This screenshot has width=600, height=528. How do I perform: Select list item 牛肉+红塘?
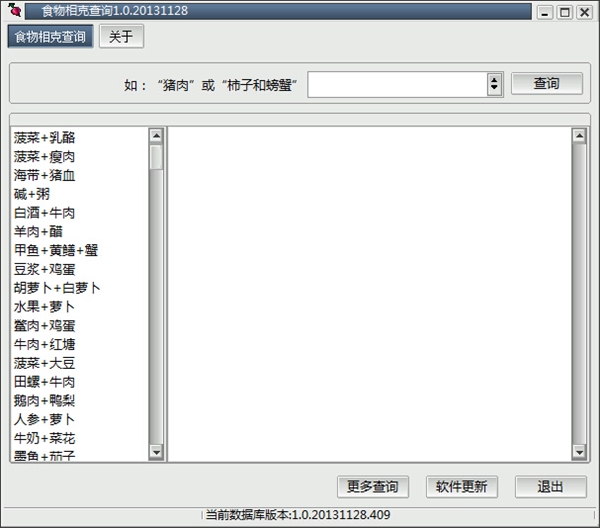[44, 344]
